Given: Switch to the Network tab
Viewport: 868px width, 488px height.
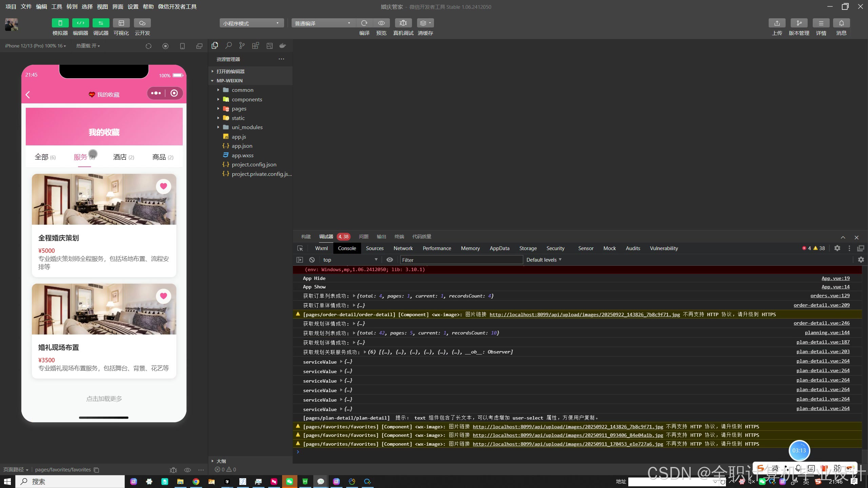Looking at the screenshot, I should click(403, 248).
